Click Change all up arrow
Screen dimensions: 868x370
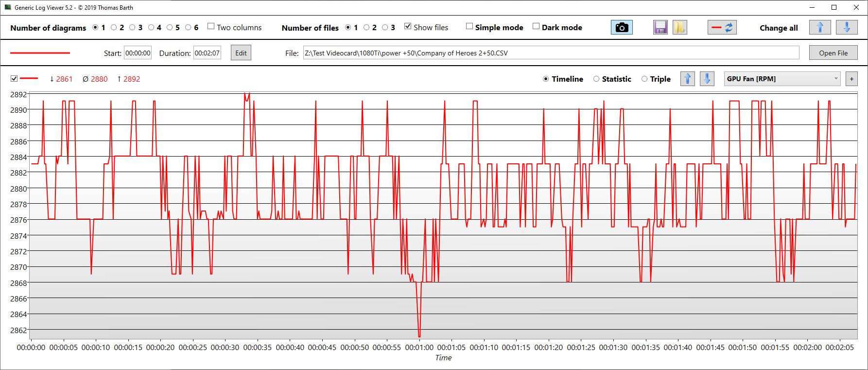click(x=820, y=27)
